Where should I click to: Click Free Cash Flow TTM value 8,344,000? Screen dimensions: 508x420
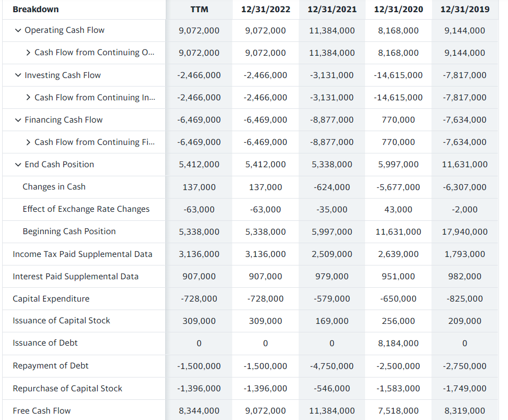click(199, 412)
